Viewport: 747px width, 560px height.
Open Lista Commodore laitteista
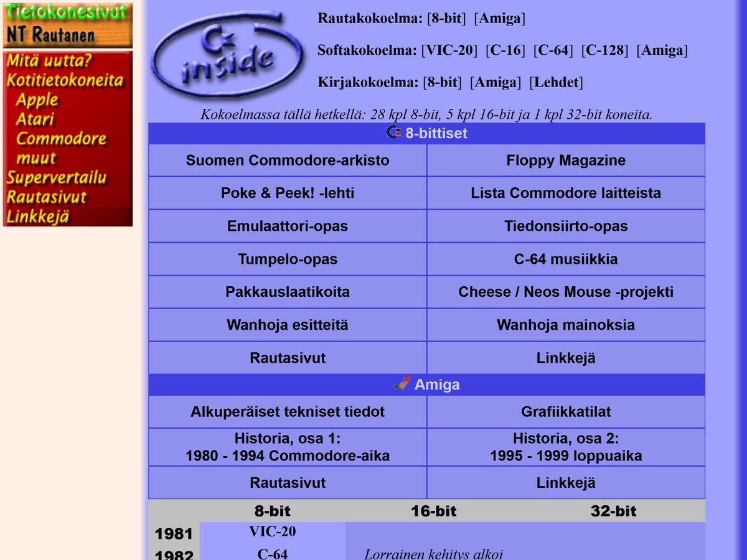pos(566,193)
